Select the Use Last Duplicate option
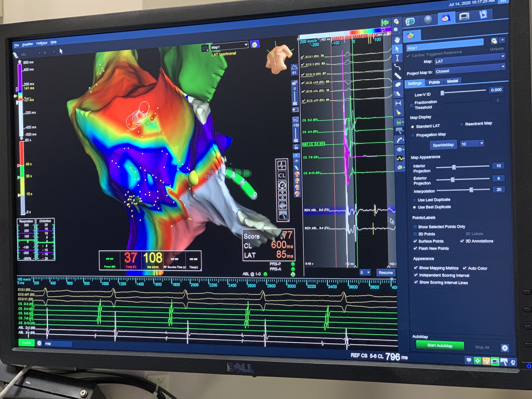Screen dimensions: 532x399 (x=414, y=200)
